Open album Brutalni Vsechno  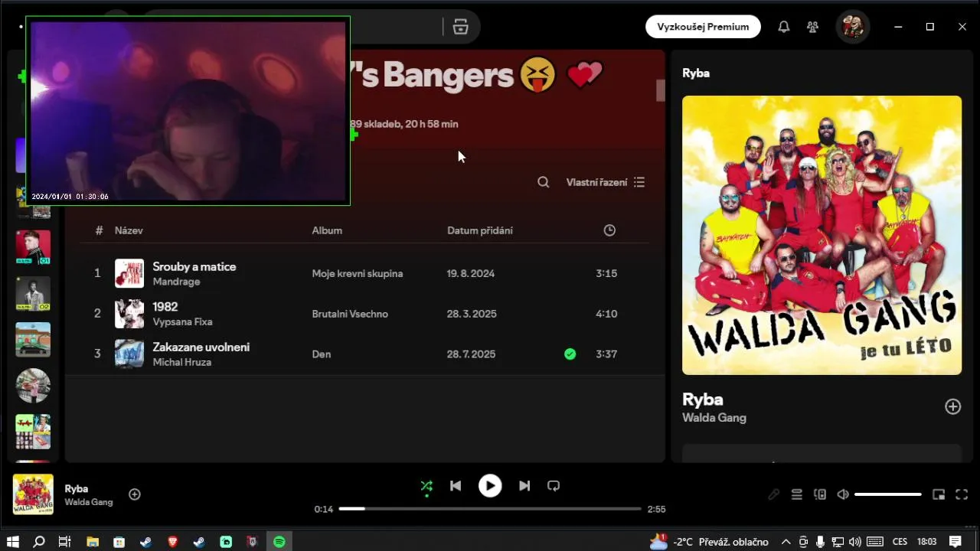point(350,314)
